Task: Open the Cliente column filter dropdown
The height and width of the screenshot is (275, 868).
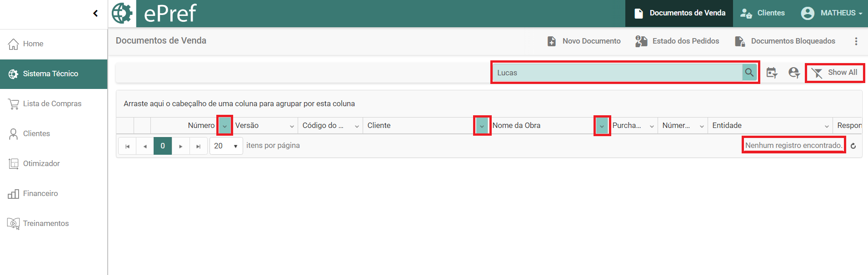Action: pos(482,126)
